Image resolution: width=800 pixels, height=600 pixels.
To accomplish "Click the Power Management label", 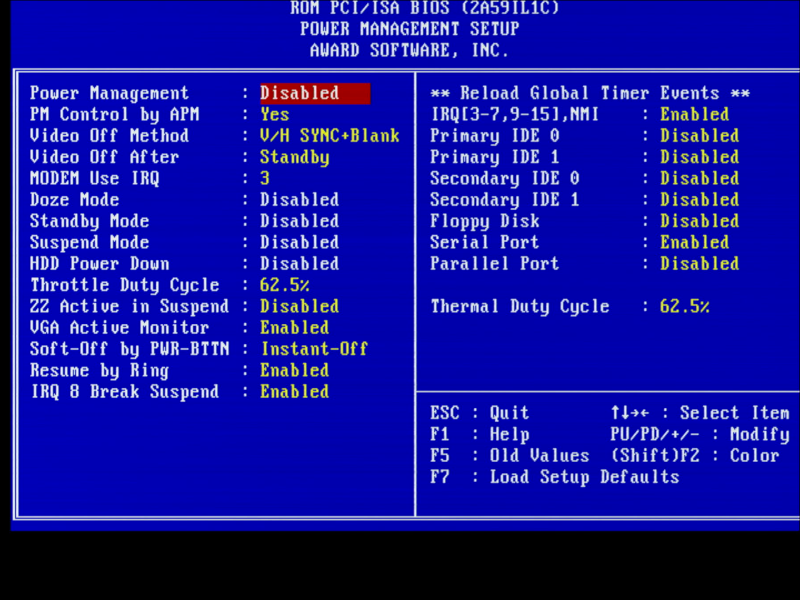I will [x=109, y=93].
